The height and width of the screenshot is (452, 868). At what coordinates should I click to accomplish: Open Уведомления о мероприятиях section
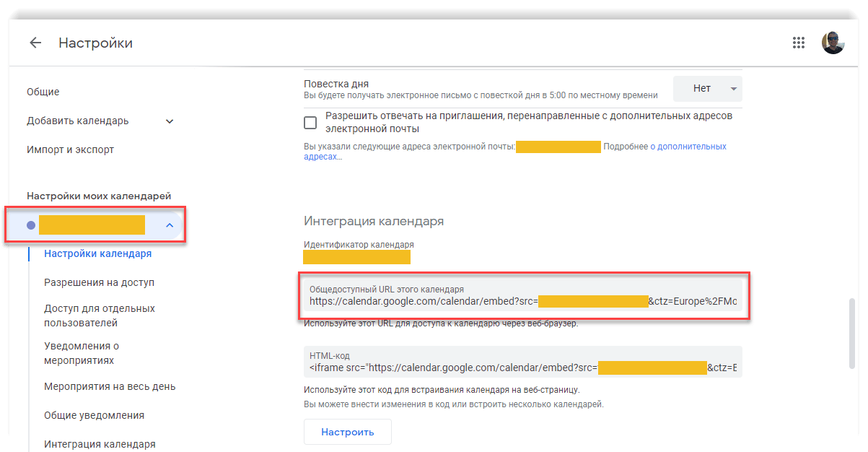coord(82,353)
